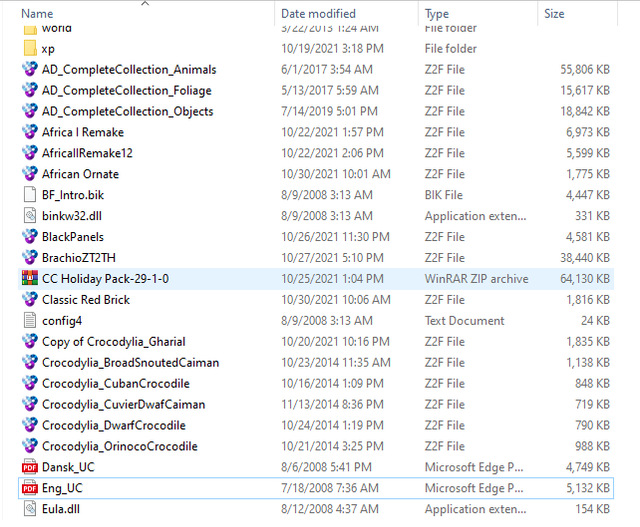Sort by the Date modified column header
Viewport: 640px width, 527px height.
click(x=318, y=14)
